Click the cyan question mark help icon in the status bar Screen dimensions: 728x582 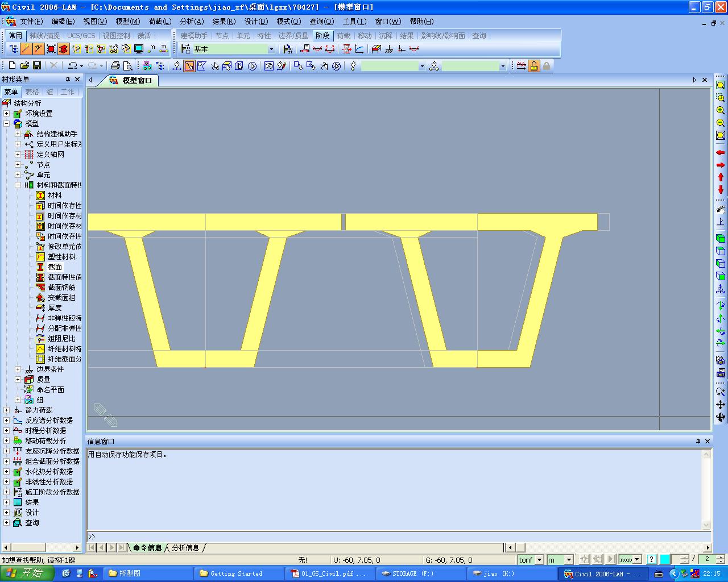pyautogui.click(x=652, y=560)
